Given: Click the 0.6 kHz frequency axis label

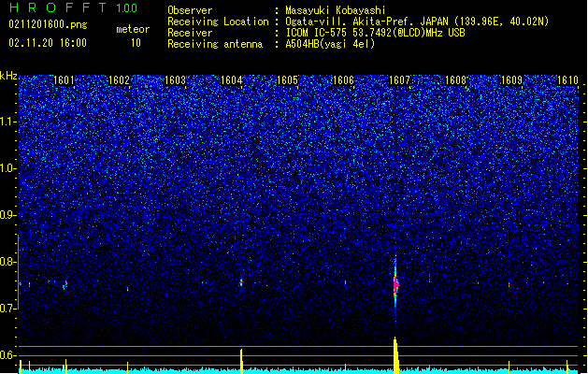Looking at the screenshot, I should 8,355.
